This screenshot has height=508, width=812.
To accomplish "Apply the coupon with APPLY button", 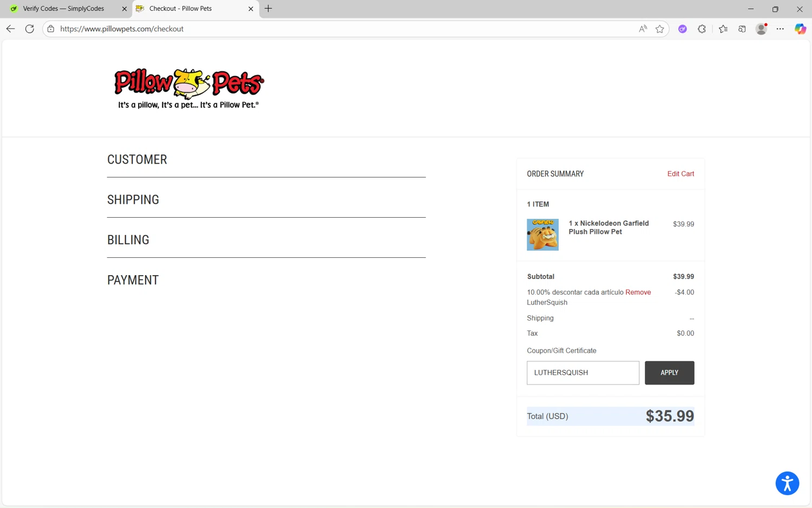I will click(669, 373).
